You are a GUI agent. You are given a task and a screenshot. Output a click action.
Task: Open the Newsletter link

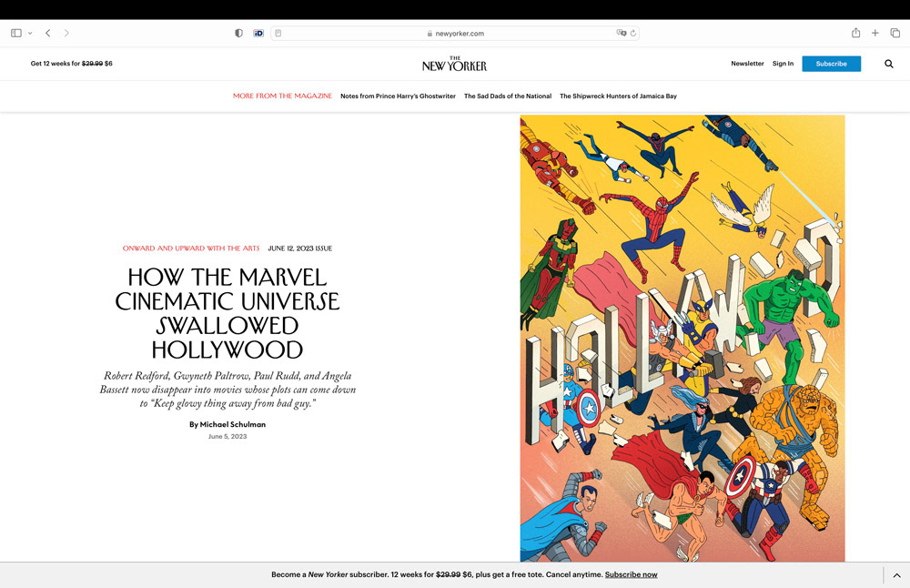coord(747,64)
